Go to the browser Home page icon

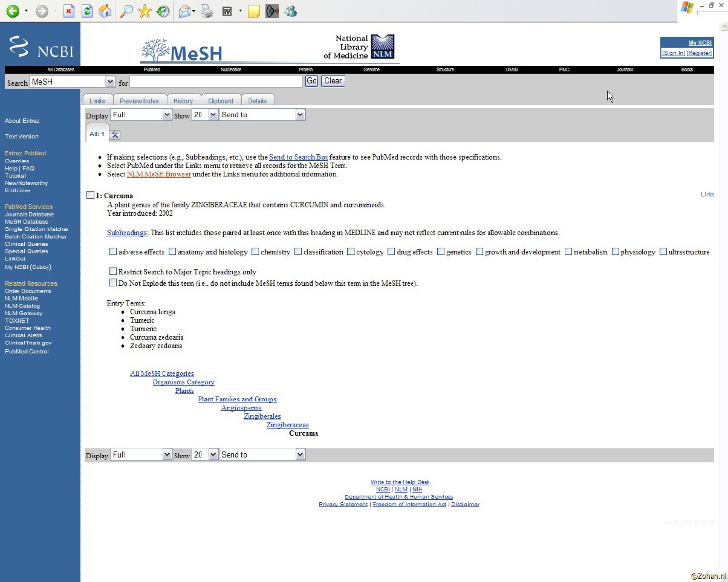105,11
